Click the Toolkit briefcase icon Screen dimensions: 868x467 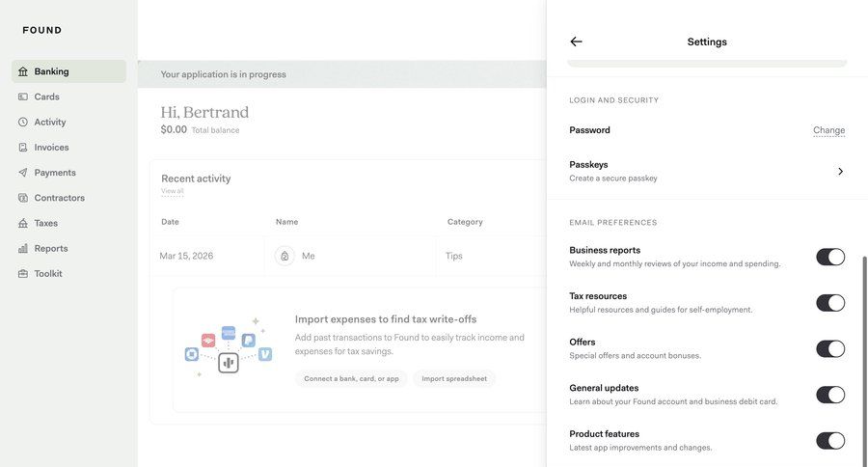coord(23,274)
